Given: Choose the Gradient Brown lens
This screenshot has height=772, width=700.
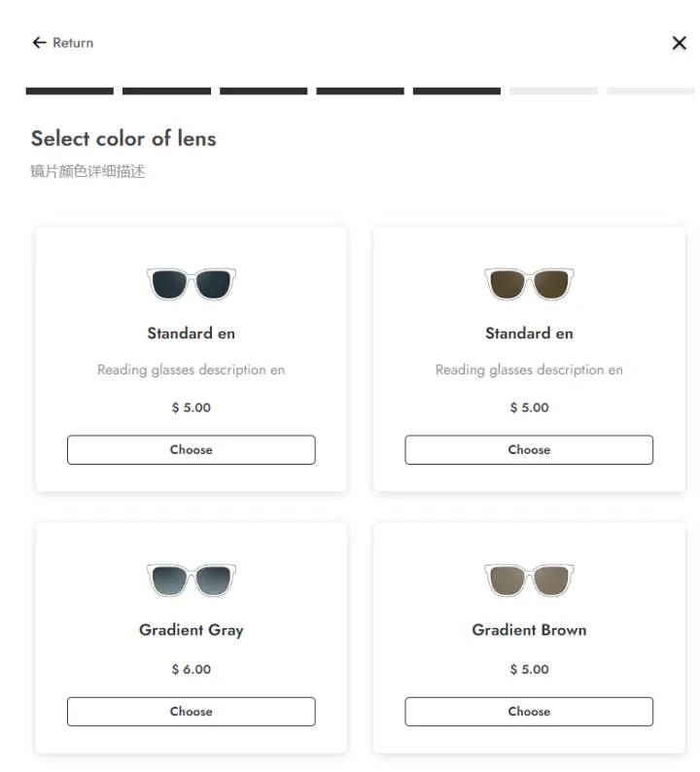Looking at the screenshot, I should [529, 712].
